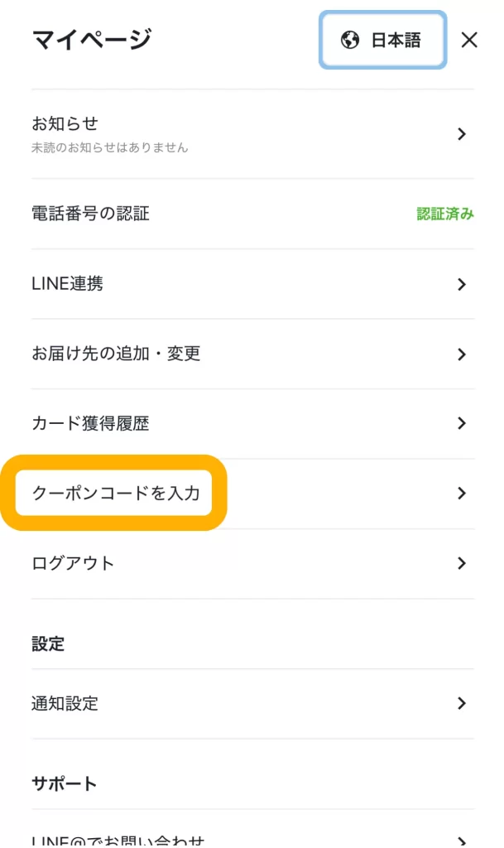504x848 pixels.
Task: Tap the chevron for カード獲得履歴
Action: 462,424
